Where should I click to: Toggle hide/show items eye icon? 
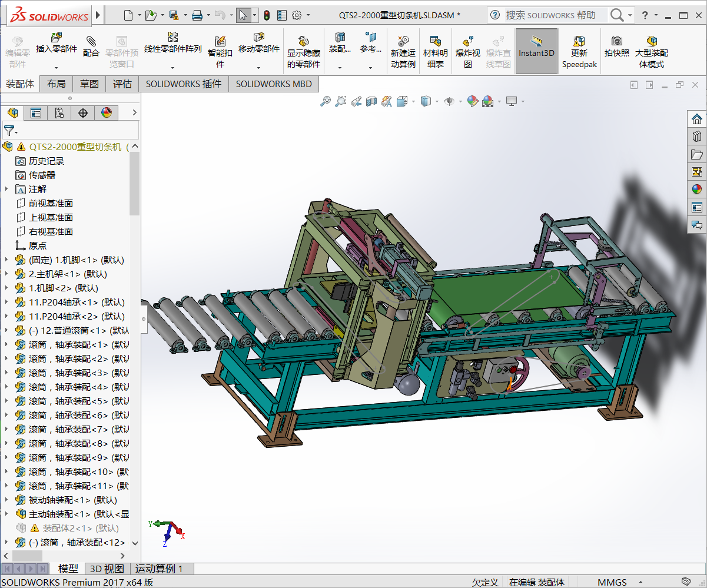point(449,102)
